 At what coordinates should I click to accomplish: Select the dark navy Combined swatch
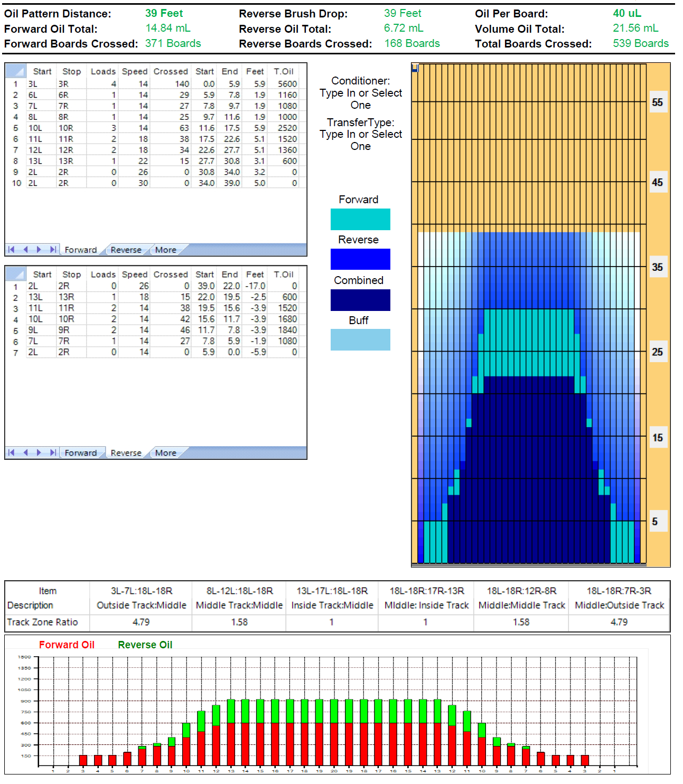point(360,300)
